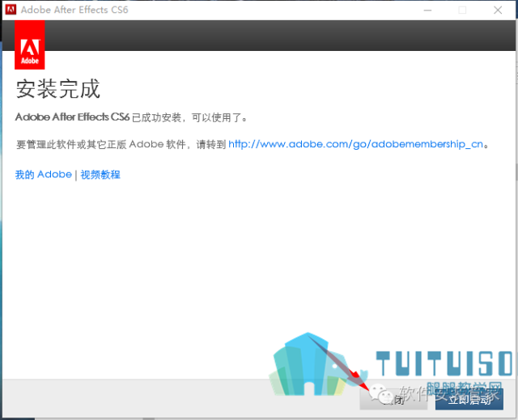This screenshot has width=518, height=420.
Task: Open the 我的 Adobe link
Action: point(43,174)
